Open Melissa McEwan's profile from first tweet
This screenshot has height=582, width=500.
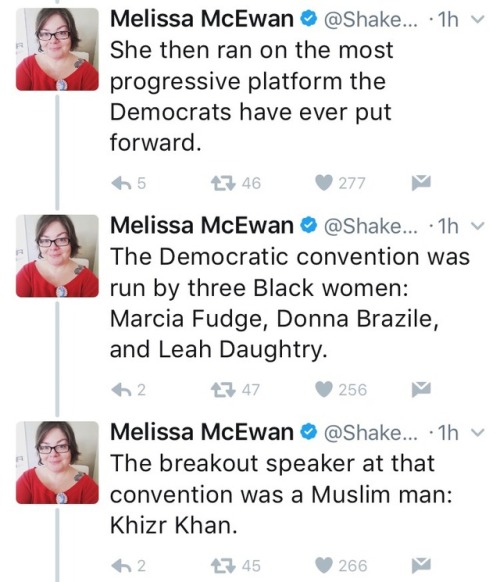(x=202, y=19)
